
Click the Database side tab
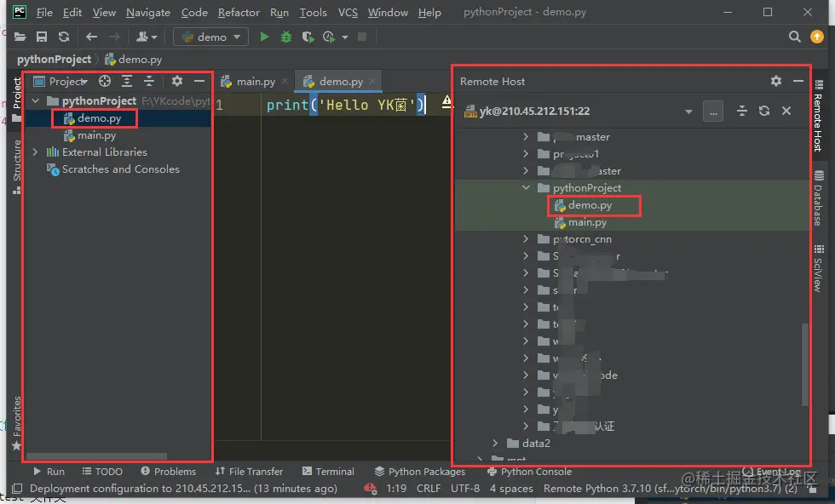click(819, 198)
